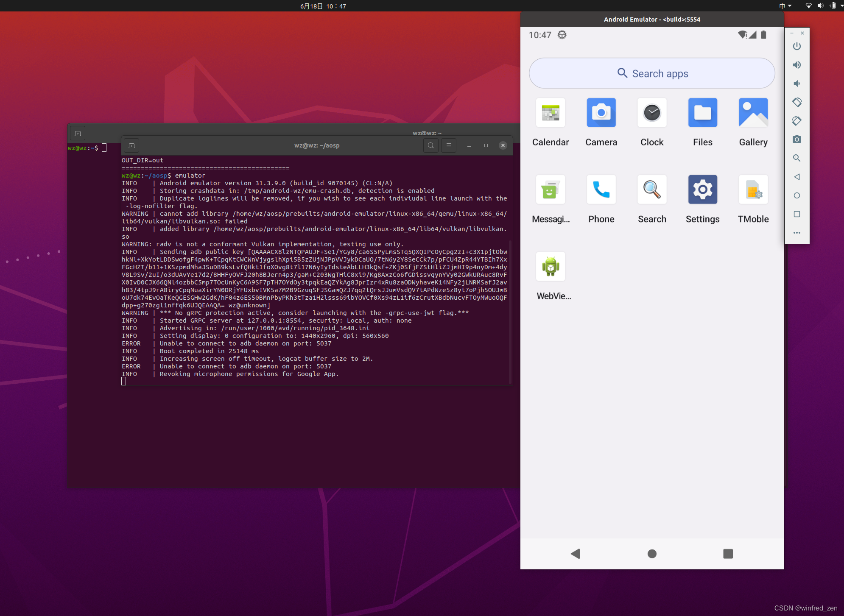The width and height of the screenshot is (844, 616).
Task: Take emulator screenshot with camera icon
Action: pos(797,139)
